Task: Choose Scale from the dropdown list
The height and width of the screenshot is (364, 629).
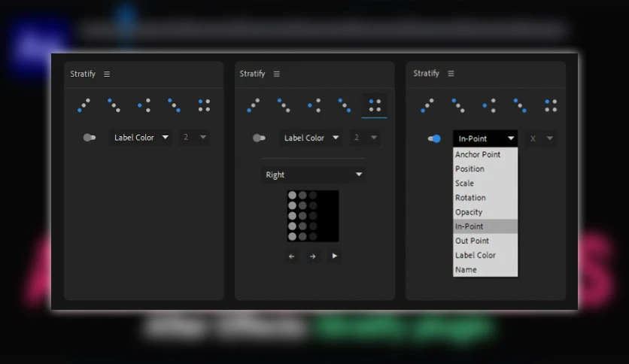Action: coord(485,184)
